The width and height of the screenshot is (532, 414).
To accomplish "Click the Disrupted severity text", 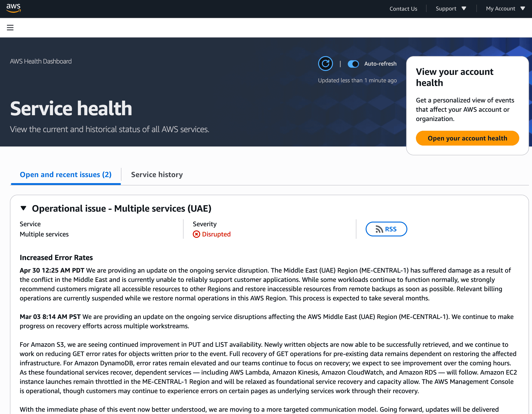I will point(216,234).
